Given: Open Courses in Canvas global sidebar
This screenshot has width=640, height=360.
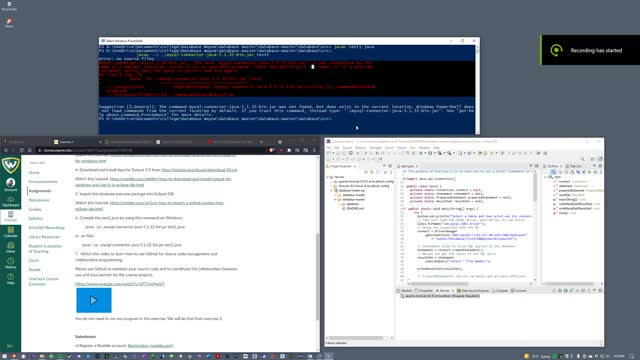Looking at the screenshot, I should click(11, 216).
